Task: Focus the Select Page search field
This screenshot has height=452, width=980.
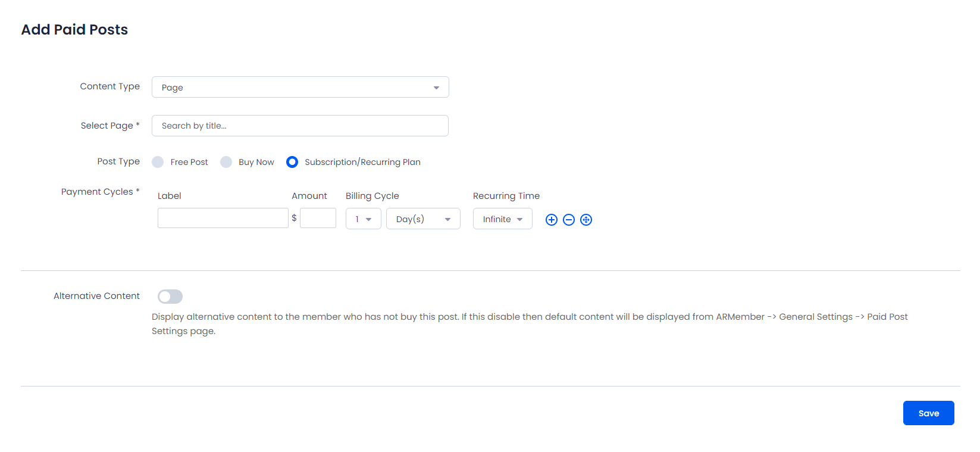Action: 300,126
